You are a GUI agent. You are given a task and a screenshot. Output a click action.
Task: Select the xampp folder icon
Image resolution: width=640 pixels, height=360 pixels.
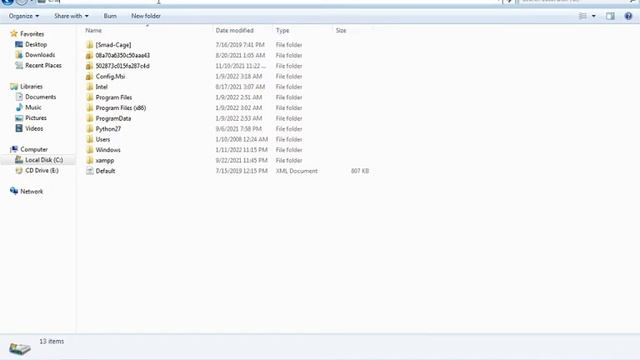point(90,160)
